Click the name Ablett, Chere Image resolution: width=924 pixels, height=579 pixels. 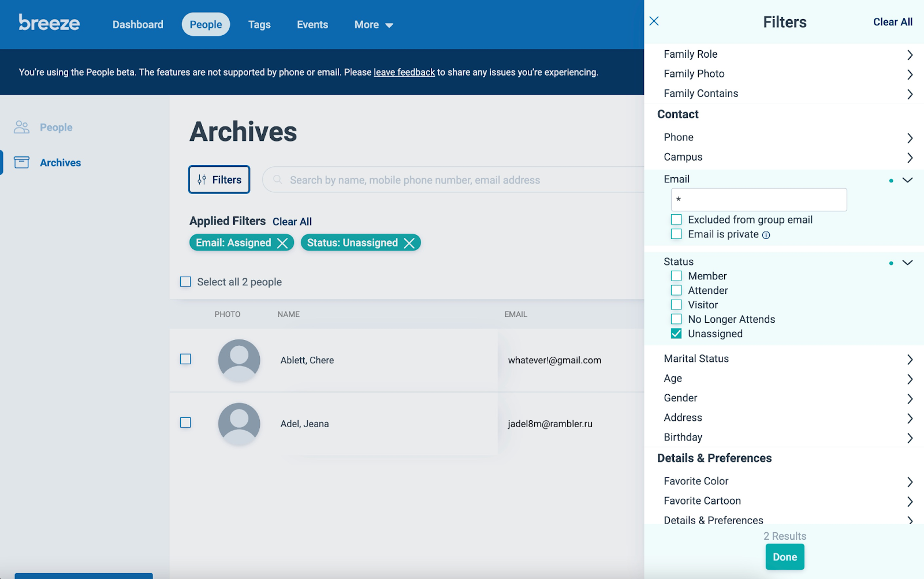[x=307, y=360]
